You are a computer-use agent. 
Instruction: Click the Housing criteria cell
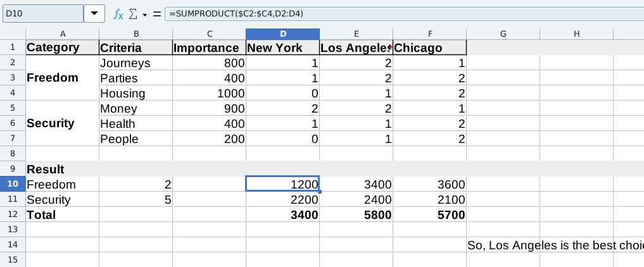[x=136, y=93]
